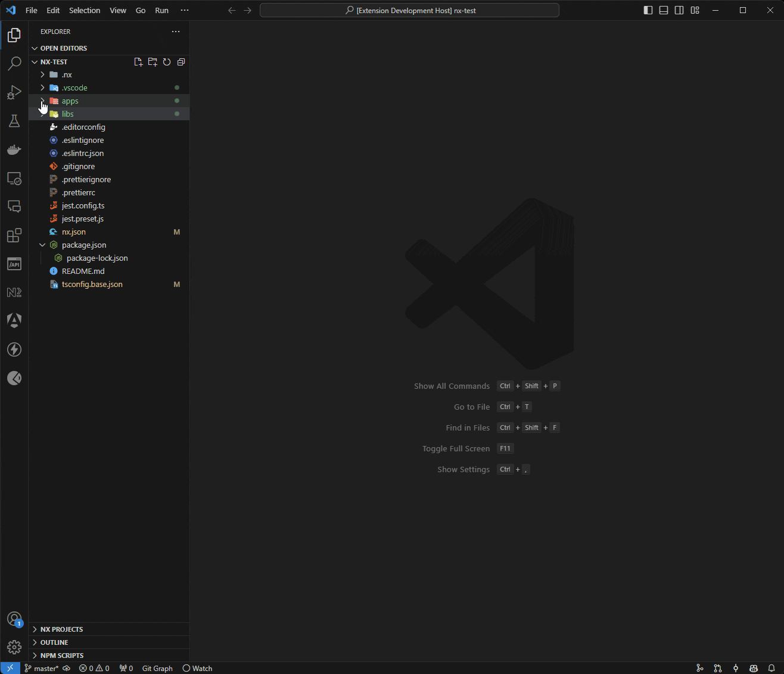Refresh the Explorer file tree
This screenshot has height=674, width=784.
tap(167, 62)
